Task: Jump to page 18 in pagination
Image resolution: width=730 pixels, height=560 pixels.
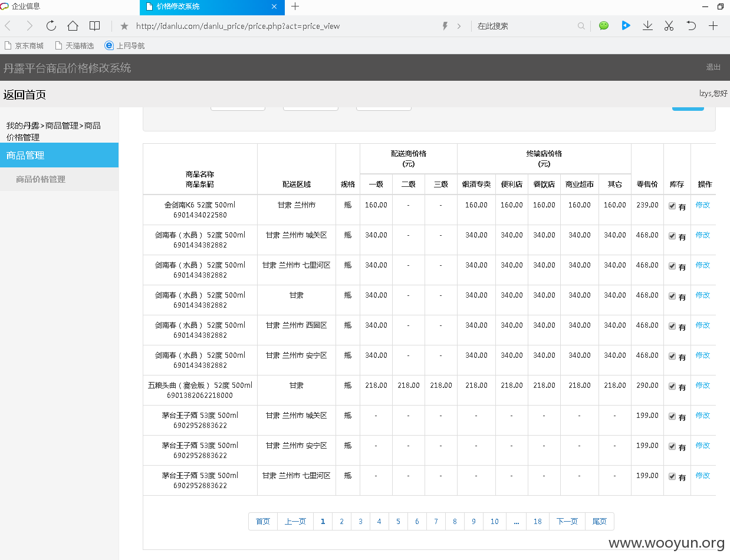Action: point(538,521)
